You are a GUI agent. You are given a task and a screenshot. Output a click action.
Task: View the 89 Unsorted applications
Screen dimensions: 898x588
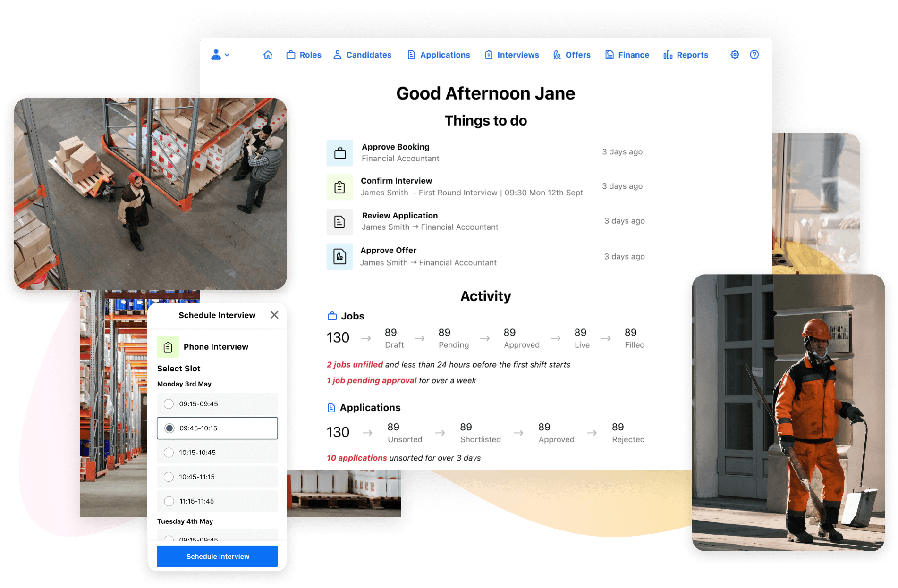click(x=405, y=433)
